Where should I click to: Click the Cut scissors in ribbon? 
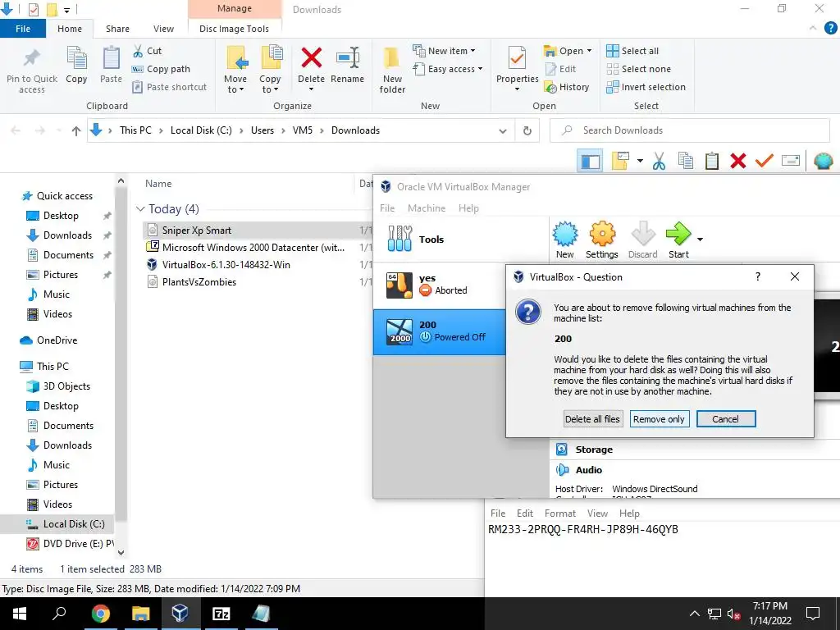[x=138, y=51]
